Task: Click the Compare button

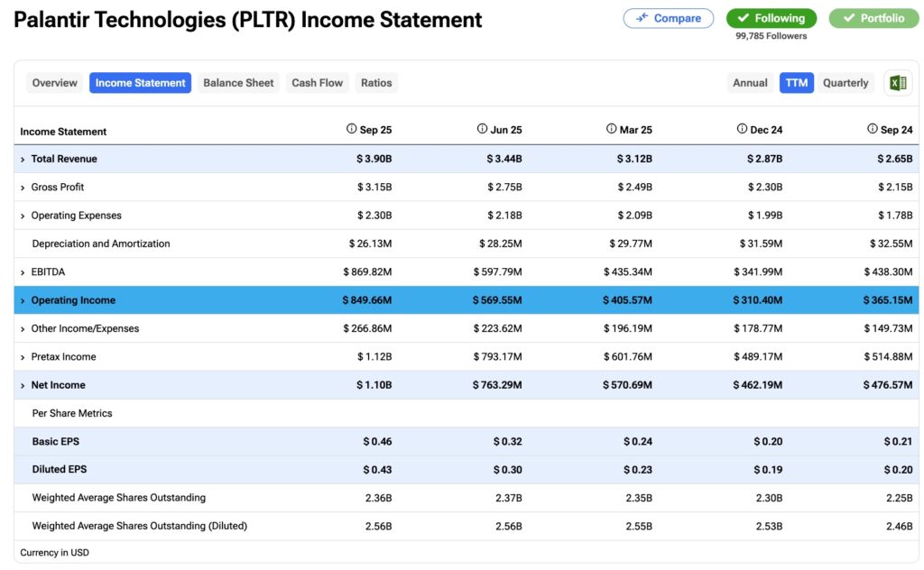Action: tap(668, 18)
